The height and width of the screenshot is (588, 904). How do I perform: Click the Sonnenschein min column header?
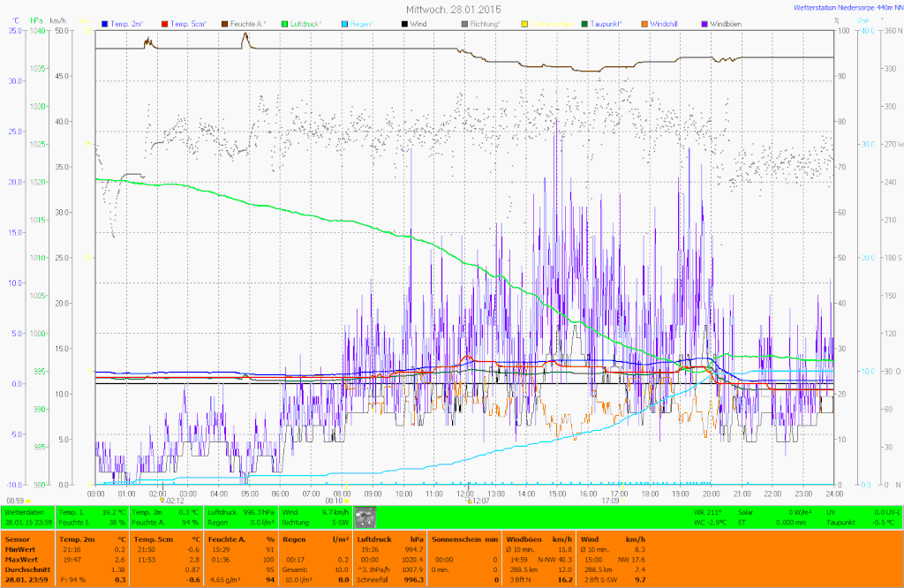pos(463,539)
